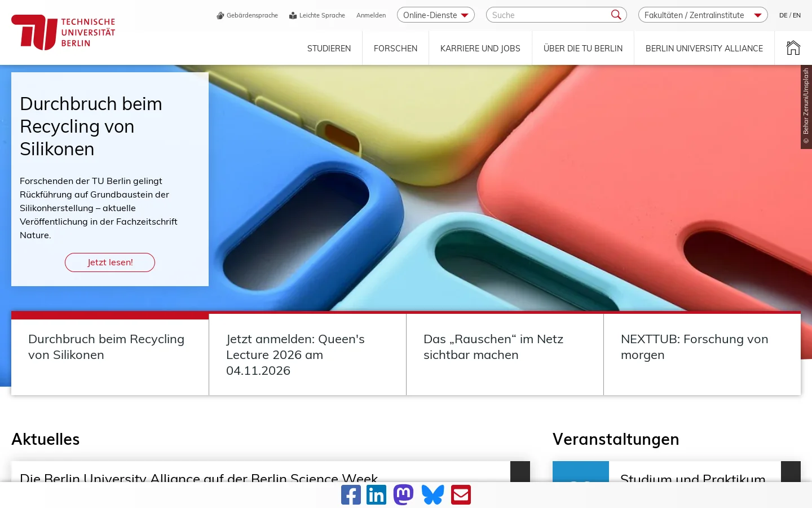Switch language to DE
This screenshot has width=812, height=508.
(783, 15)
